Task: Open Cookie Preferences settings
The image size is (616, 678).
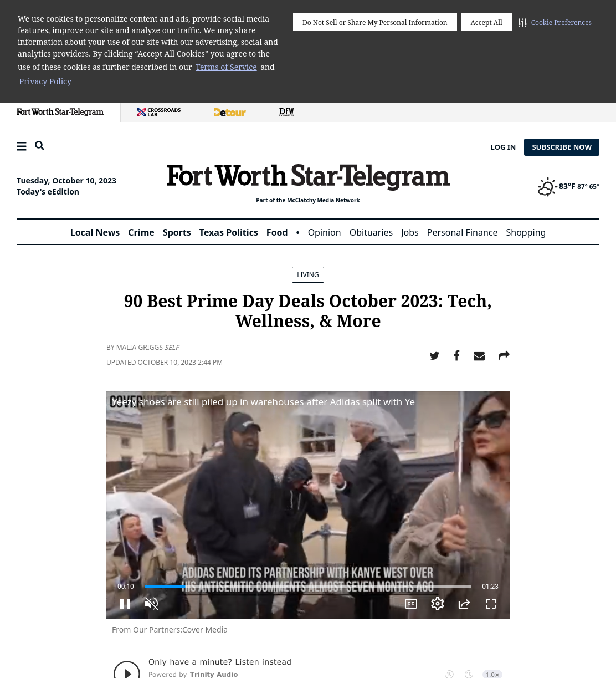Action: pos(555,23)
